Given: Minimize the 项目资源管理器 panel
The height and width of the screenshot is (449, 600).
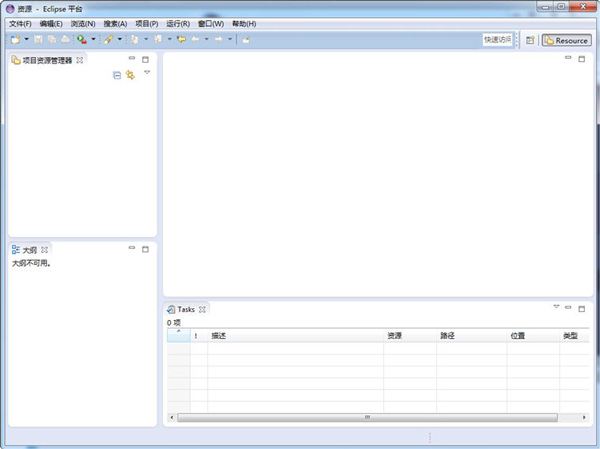Looking at the screenshot, I should pyautogui.click(x=131, y=59).
